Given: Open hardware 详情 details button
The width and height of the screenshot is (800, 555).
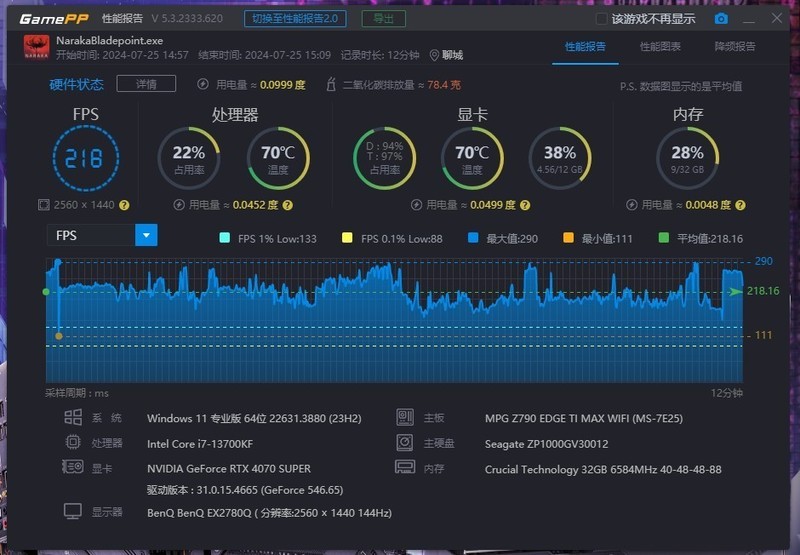Looking at the screenshot, I should coord(146,84).
